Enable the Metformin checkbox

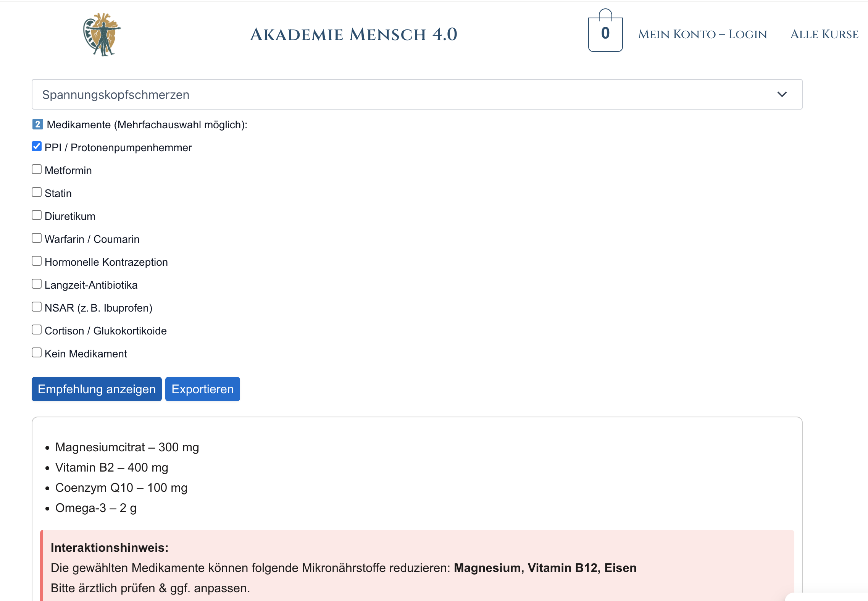pos(37,170)
